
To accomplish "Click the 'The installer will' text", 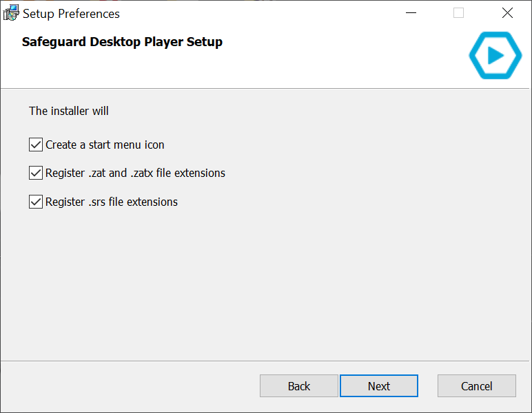I will [x=68, y=111].
